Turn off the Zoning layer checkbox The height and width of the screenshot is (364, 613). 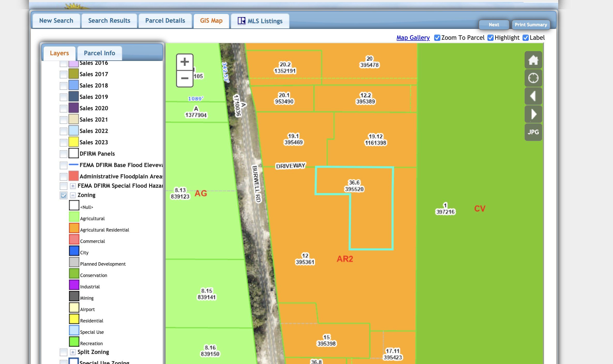[x=63, y=195]
